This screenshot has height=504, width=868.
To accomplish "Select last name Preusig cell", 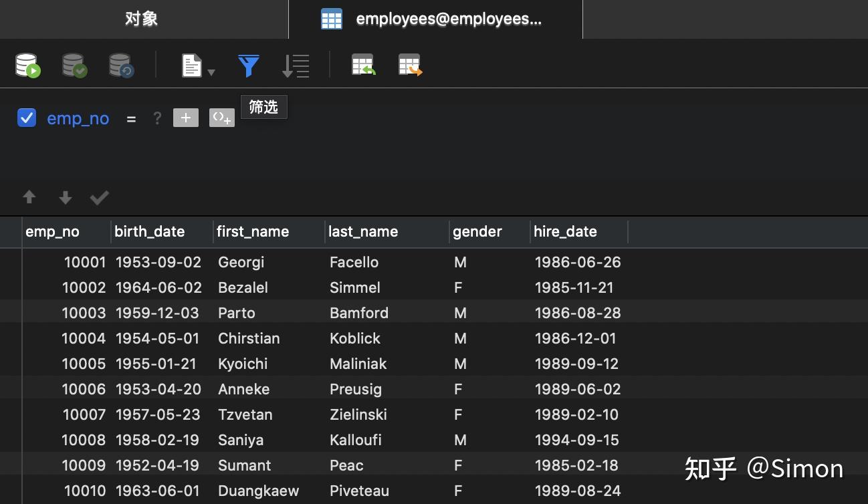I will [x=387, y=389].
